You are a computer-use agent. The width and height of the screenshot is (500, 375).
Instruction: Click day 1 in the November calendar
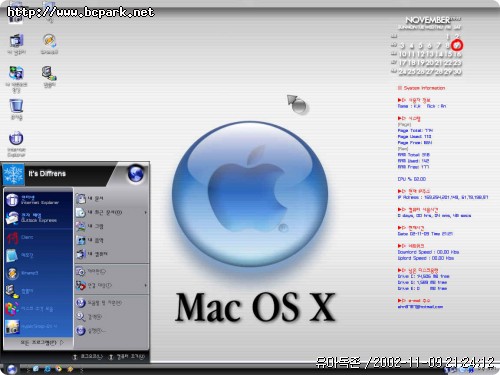click(x=448, y=36)
